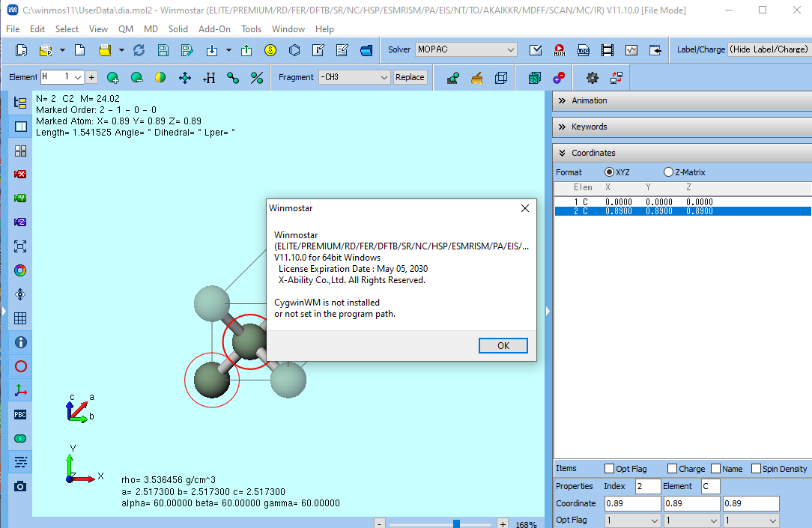This screenshot has height=528, width=812.
Task: Open the first Opt Flag dropdown
Action: (633, 521)
